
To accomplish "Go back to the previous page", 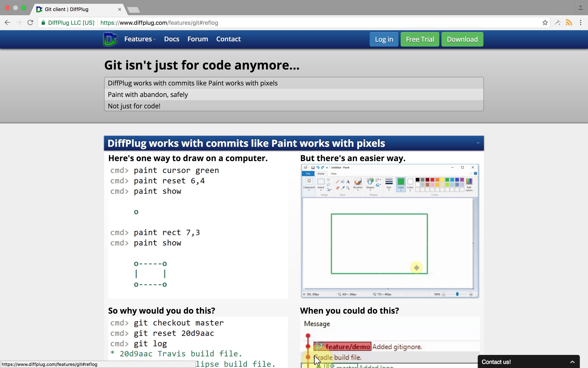I will point(7,23).
